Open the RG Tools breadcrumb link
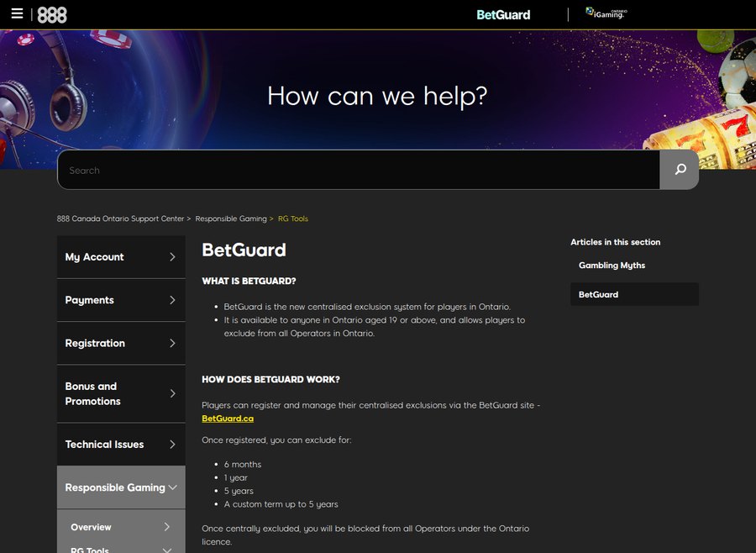The image size is (756, 553). click(293, 219)
